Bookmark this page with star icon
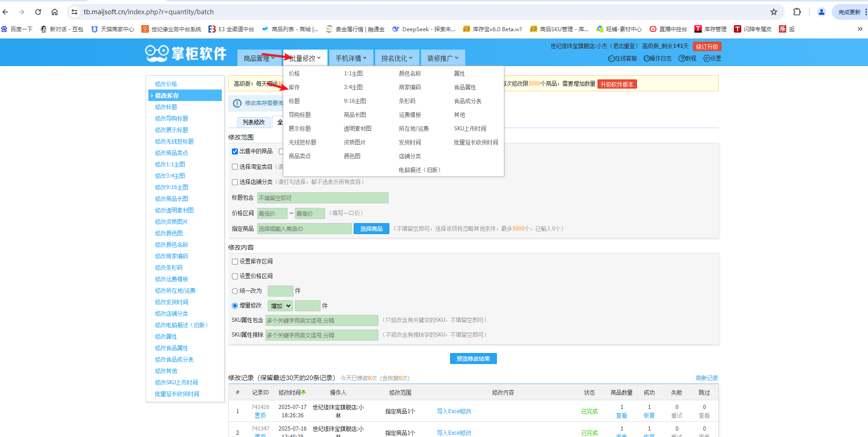Image resolution: width=868 pixels, height=437 pixels. pos(774,12)
